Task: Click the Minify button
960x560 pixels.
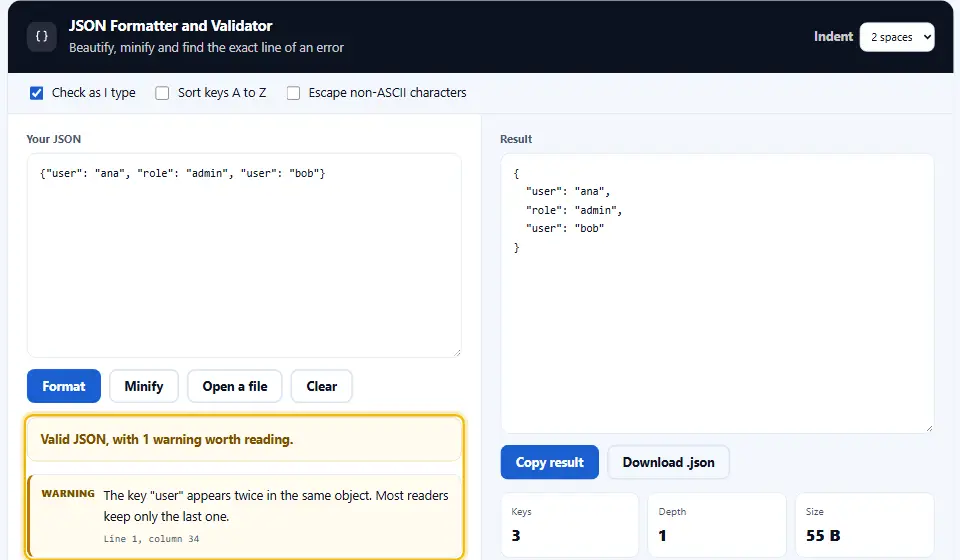Action: pos(144,386)
